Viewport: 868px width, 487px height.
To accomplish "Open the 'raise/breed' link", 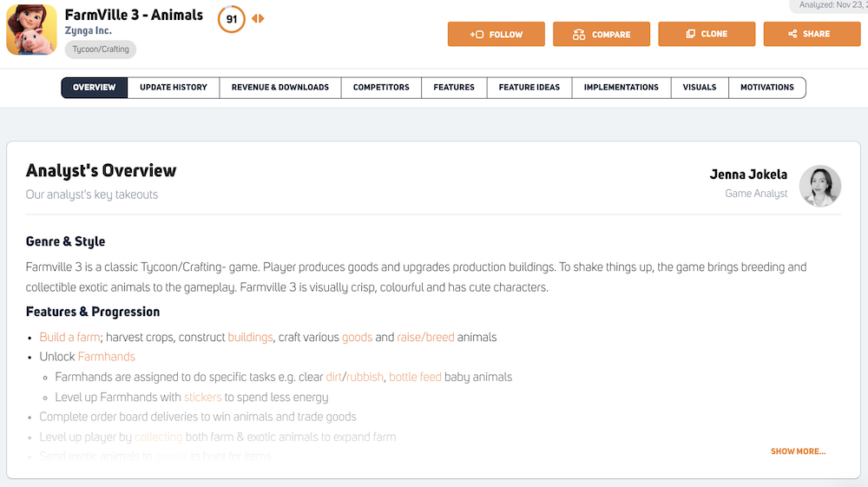I will [x=425, y=338].
